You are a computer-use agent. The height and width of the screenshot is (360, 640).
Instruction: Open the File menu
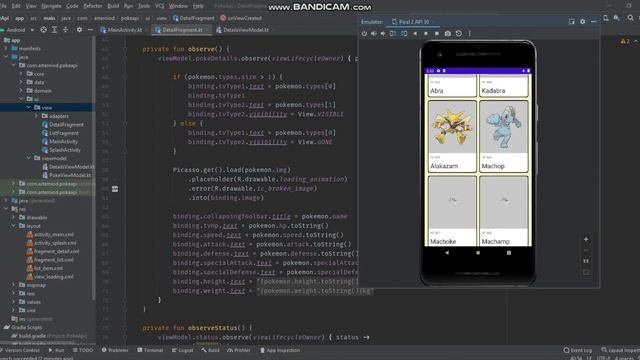3,6
